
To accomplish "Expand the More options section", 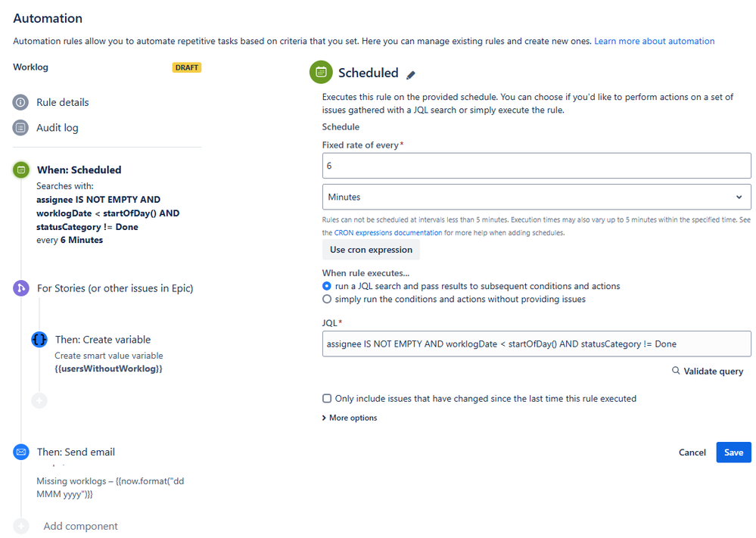I will (350, 418).
